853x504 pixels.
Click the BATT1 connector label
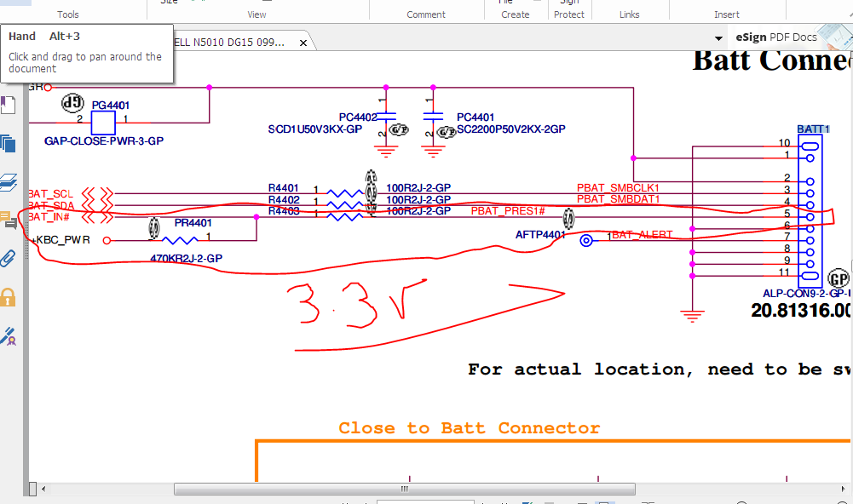(x=813, y=129)
